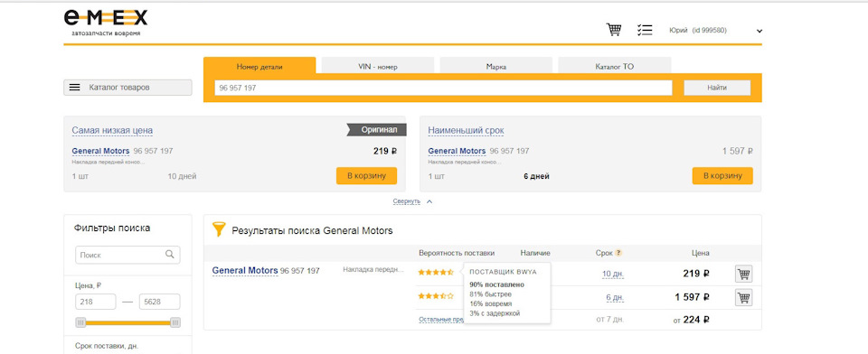Click the funnel filter icon near results
The width and height of the screenshot is (868, 354).
pos(219,229)
